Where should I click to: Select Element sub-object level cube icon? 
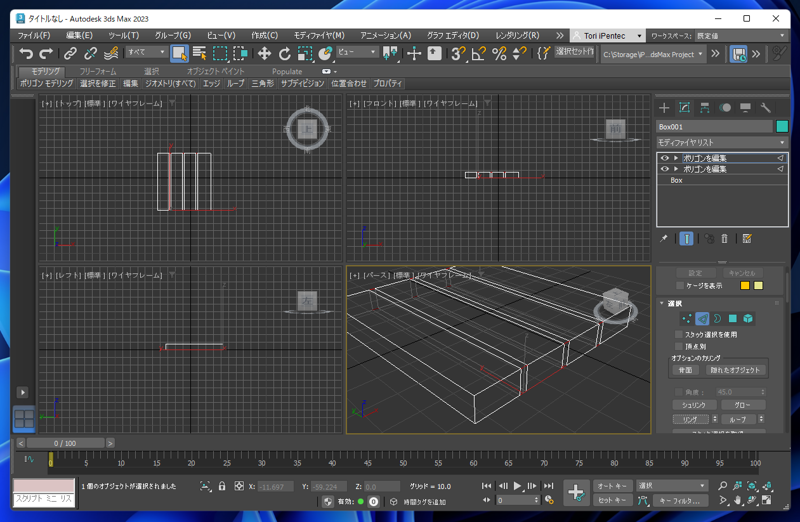tap(748, 318)
